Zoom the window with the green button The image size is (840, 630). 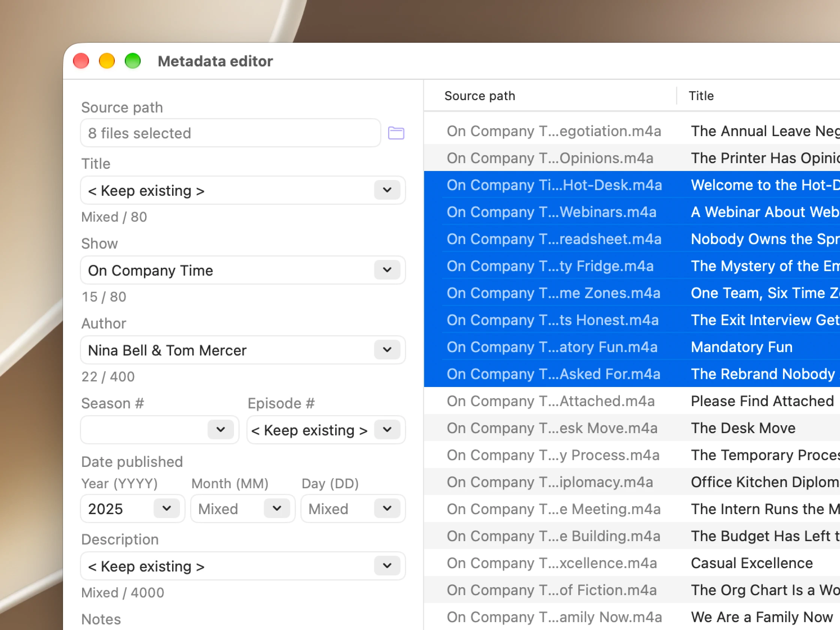click(133, 61)
